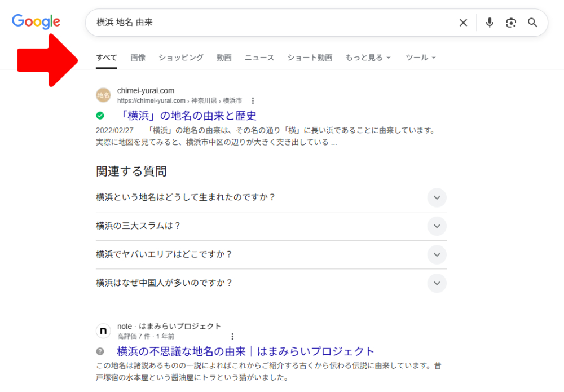This screenshot has height=392, width=564.
Task: Click the chimei-yurai.com site favicon
Action: click(103, 95)
